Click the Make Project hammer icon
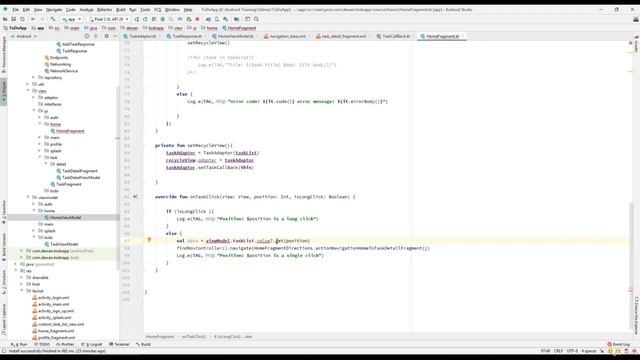 [53, 19]
